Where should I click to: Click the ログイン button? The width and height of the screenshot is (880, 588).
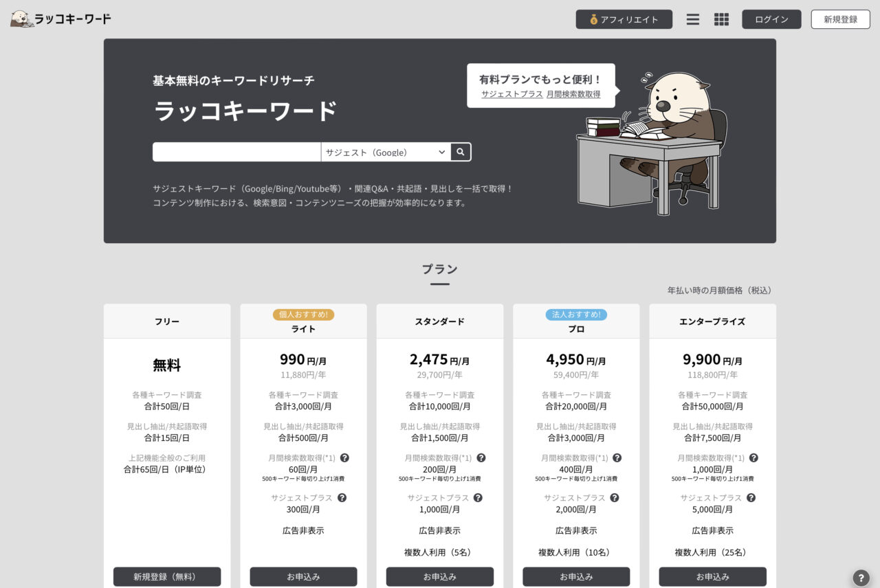click(771, 19)
